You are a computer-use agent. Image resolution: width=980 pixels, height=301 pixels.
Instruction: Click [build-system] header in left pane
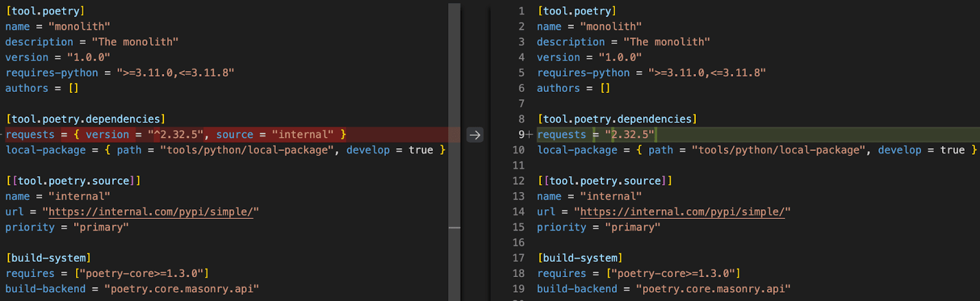(x=48, y=258)
